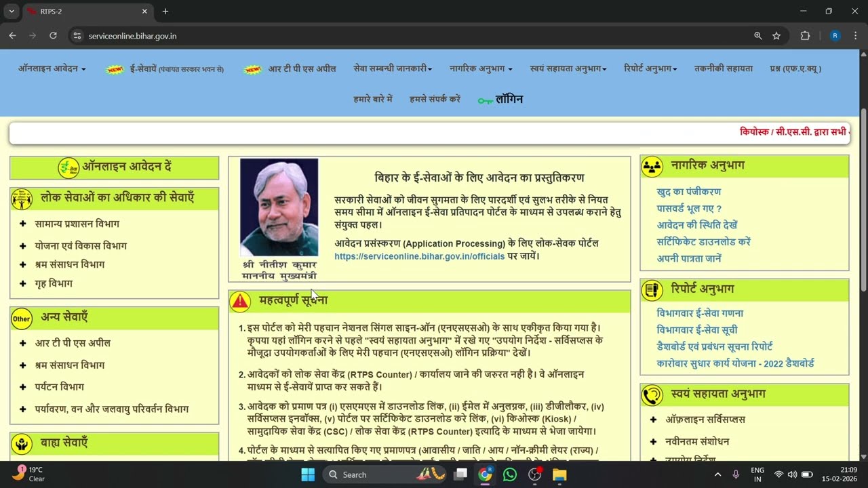Open the आर टी पी एस अपील menu item
Viewport: 868px width, 488px height.
tap(302, 68)
